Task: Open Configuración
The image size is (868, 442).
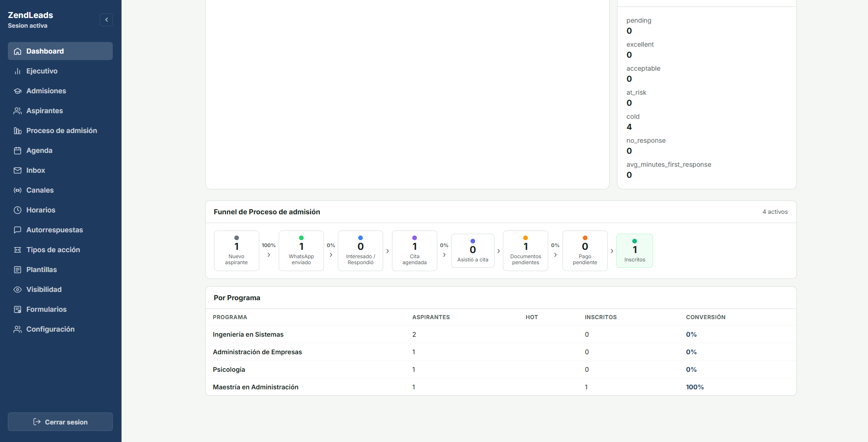Action: coord(60,329)
